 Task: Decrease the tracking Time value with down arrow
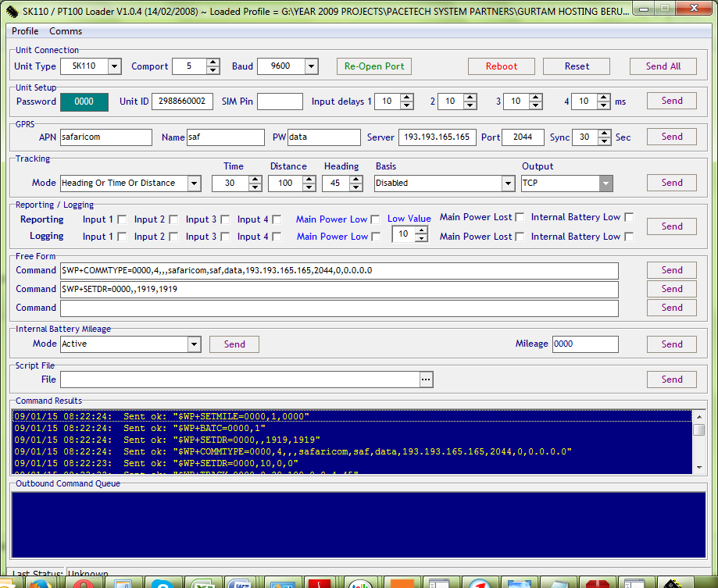(255, 187)
